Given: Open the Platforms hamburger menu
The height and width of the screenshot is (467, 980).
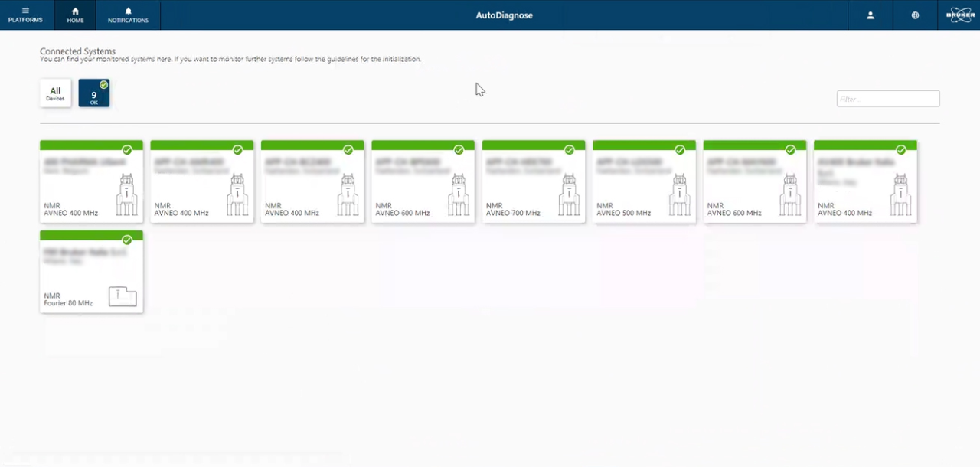Looking at the screenshot, I should tap(25, 15).
